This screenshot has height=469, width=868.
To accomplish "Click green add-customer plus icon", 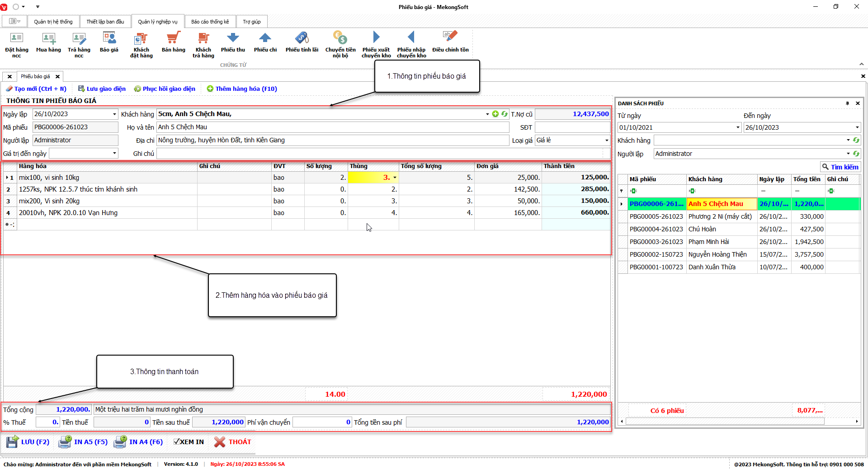I will point(495,114).
